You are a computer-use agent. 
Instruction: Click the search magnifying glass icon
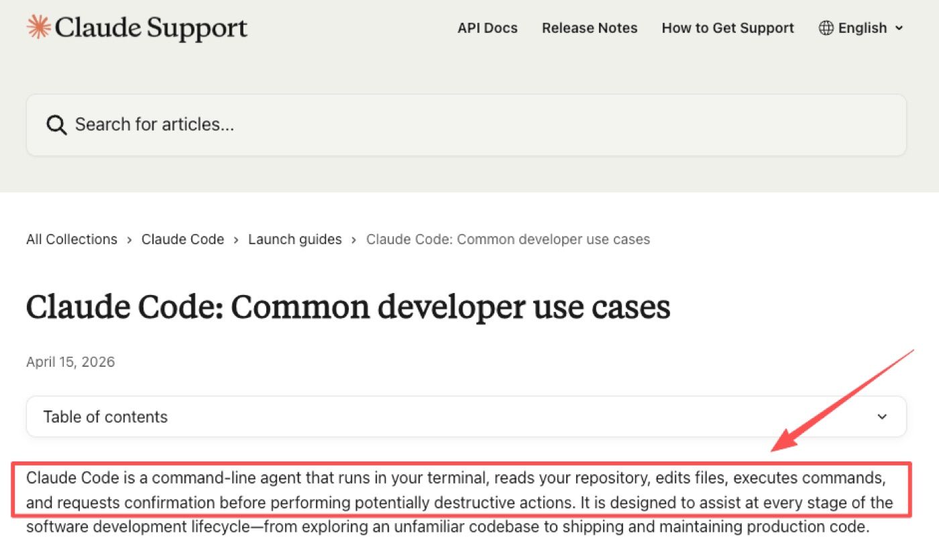pos(56,125)
